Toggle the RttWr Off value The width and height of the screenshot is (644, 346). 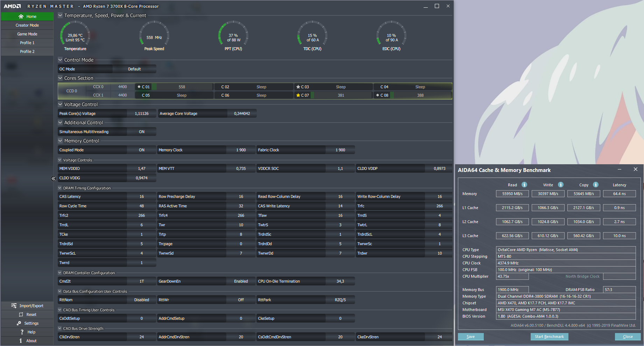[241, 300]
